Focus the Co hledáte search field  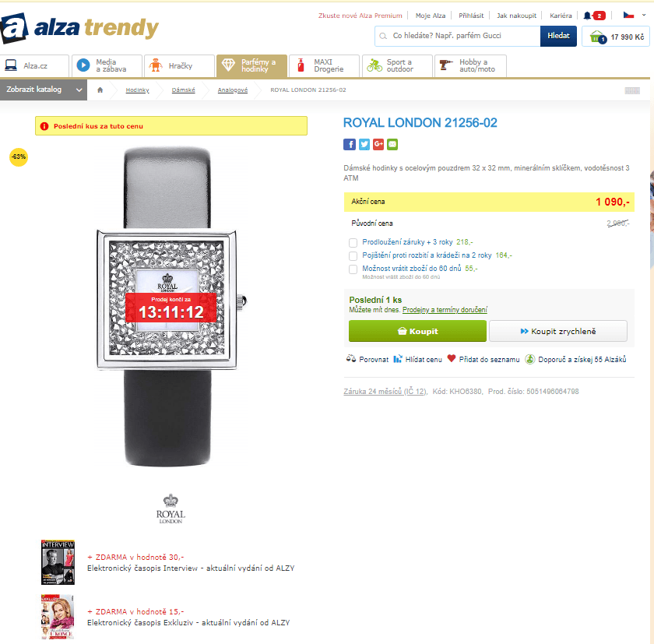pyautogui.click(x=458, y=37)
